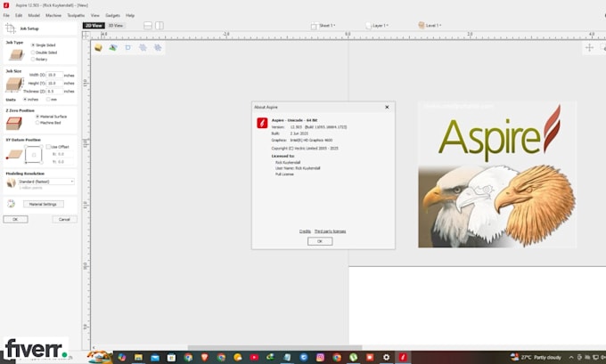The width and height of the screenshot is (606, 364).
Task: Open the Toolpaths menu
Action: 76,15
